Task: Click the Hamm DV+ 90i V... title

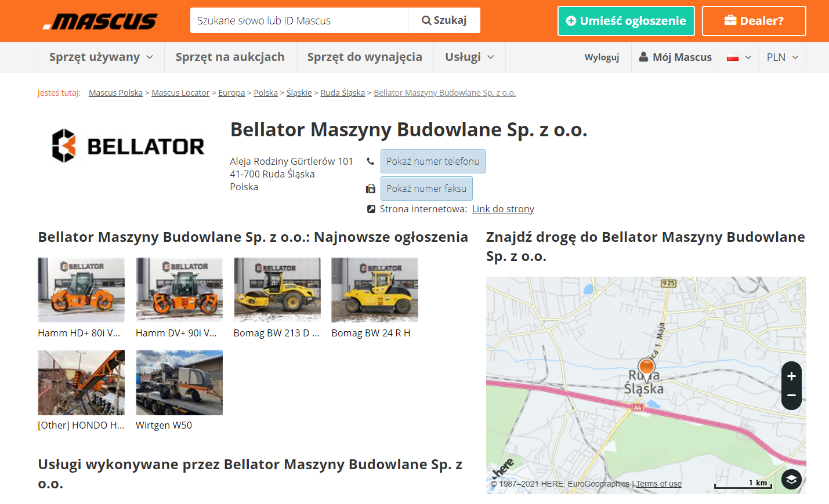Action: pyautogui.click(x=176, y=333)
